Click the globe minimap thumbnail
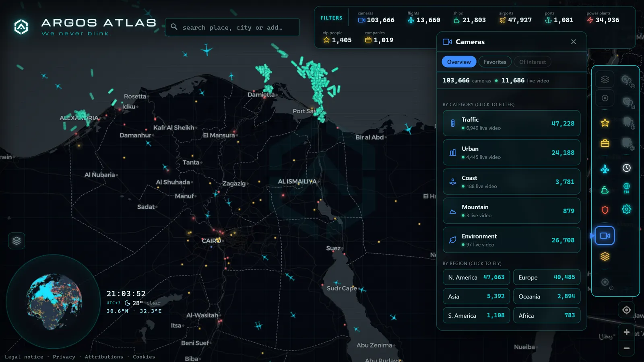 click(x=54, y=302)
